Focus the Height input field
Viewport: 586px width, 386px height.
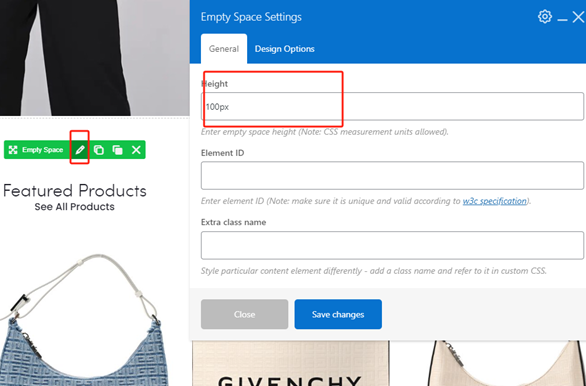[x=392, y=106]
